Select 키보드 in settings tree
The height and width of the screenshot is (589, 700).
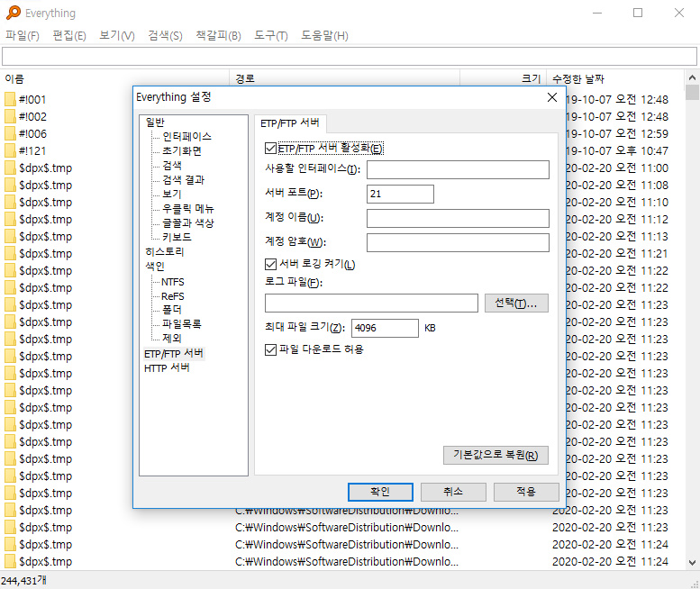177,237
